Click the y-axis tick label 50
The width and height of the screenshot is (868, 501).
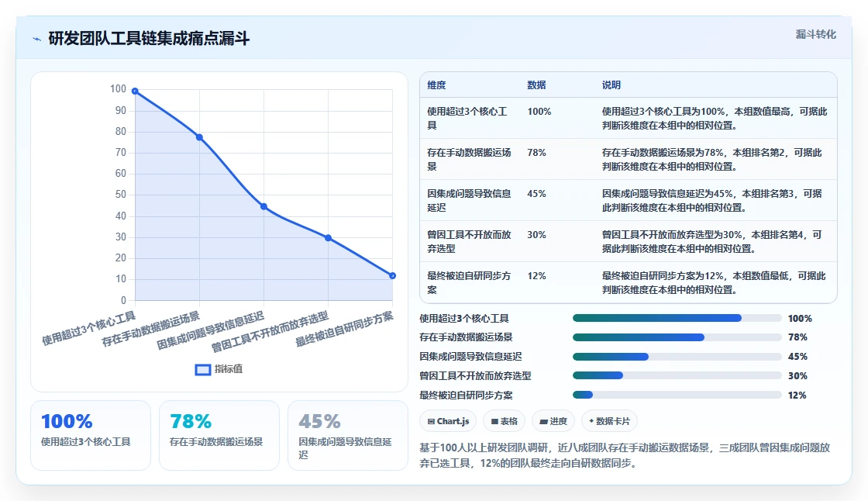click(121, 195)
